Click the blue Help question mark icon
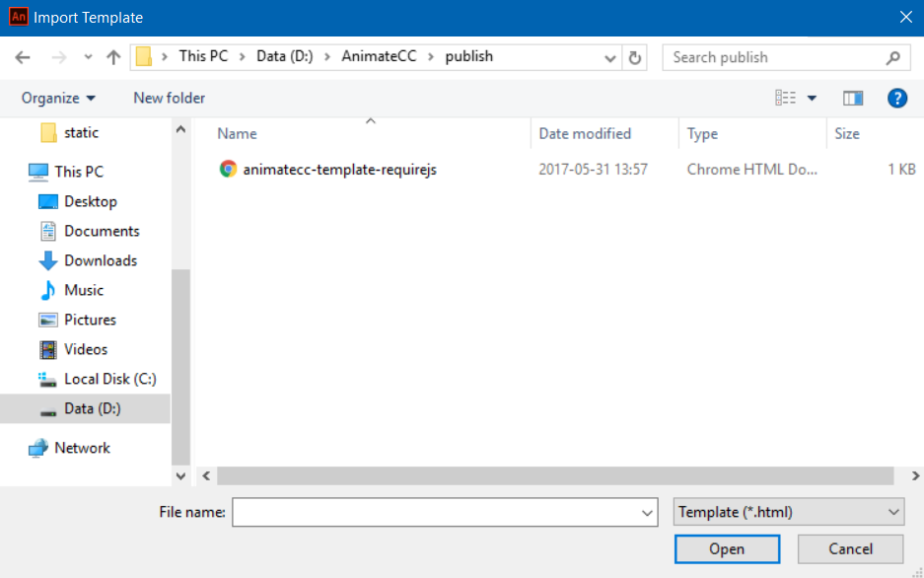The height and width of the screenshot is (578, 924). point(896,98)
